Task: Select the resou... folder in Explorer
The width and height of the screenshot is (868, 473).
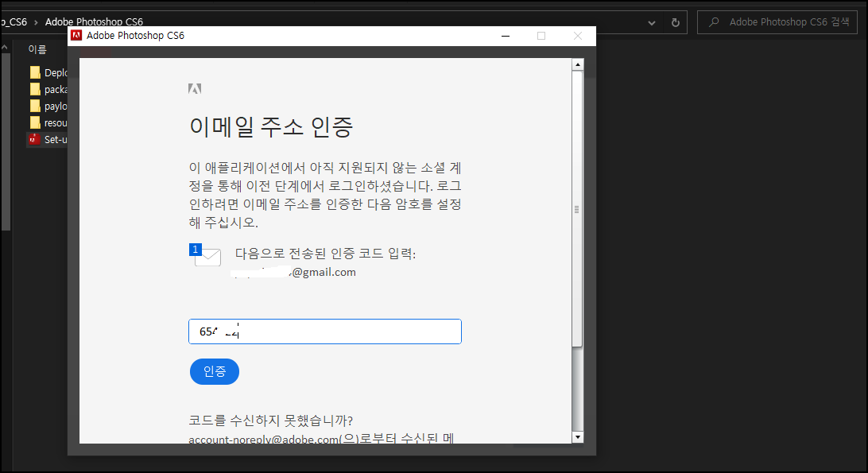Action: (48, 122)
